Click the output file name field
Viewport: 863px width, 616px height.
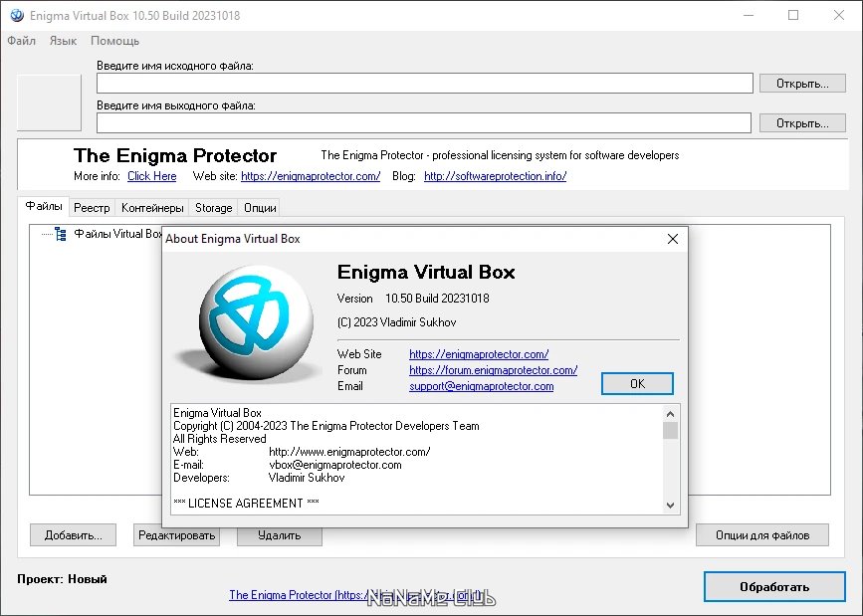click(424, 122)
